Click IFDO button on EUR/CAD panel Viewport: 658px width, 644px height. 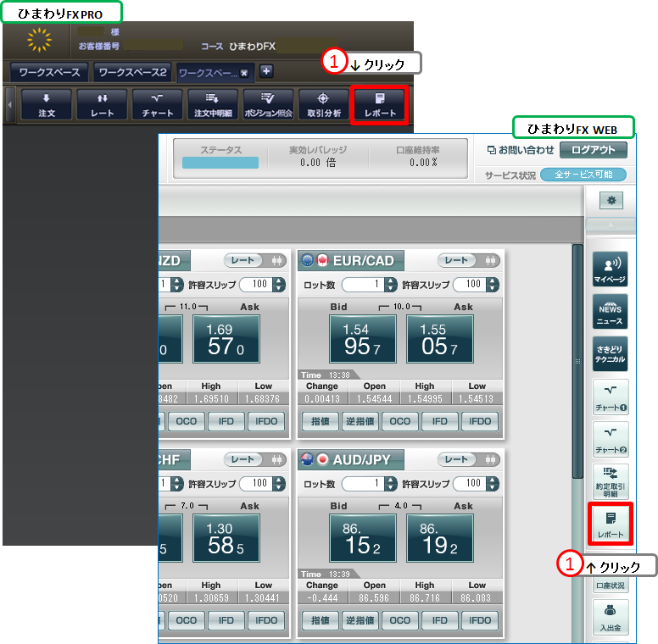pyautogui.click(x=480, y=421)
